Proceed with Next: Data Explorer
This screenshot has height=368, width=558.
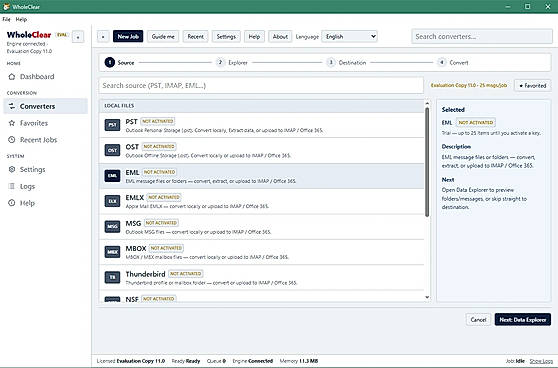[x=523, y=320]
